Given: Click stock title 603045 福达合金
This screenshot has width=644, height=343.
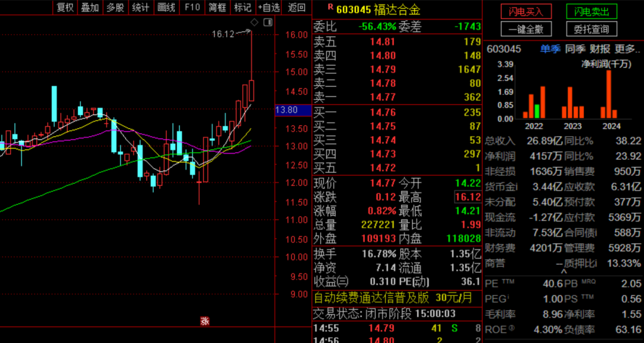Looking at the screenshot, I should point(378,9).
